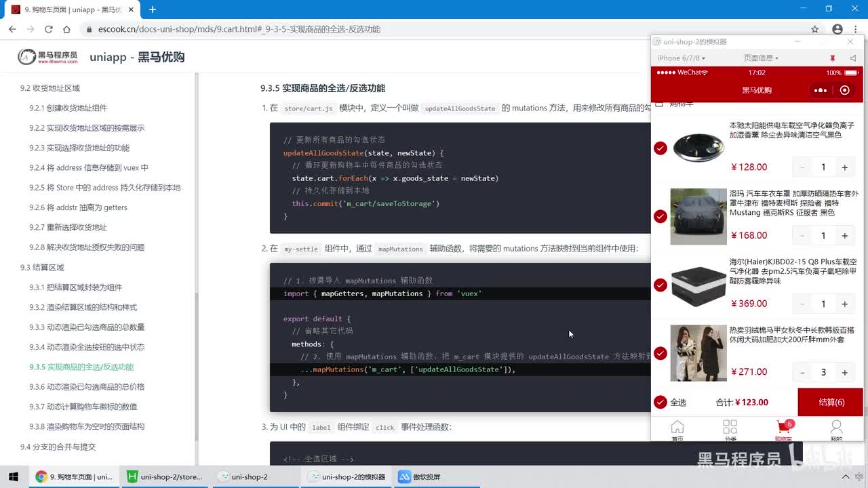Go forward in Chrome browser

pyautogui.click(x=31, y=29)
